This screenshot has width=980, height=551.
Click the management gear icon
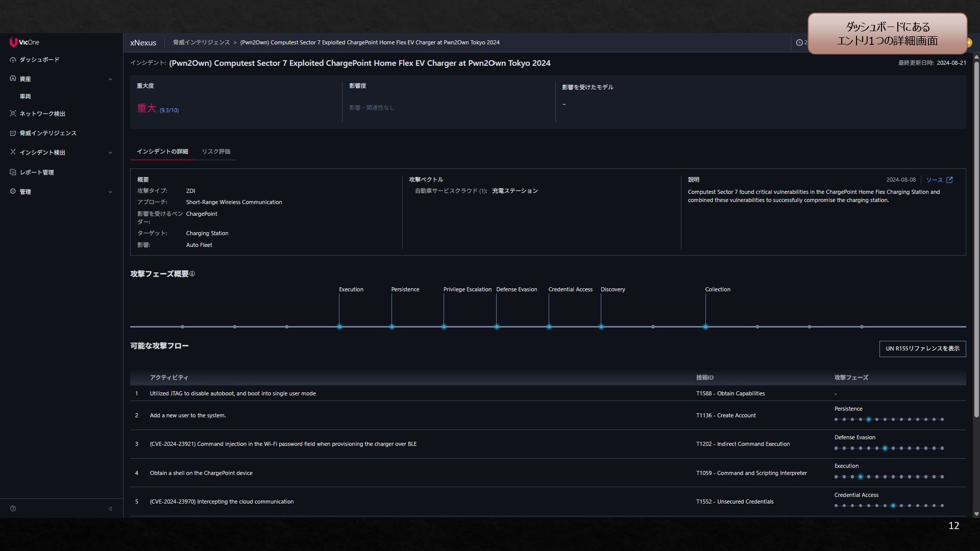13,191
